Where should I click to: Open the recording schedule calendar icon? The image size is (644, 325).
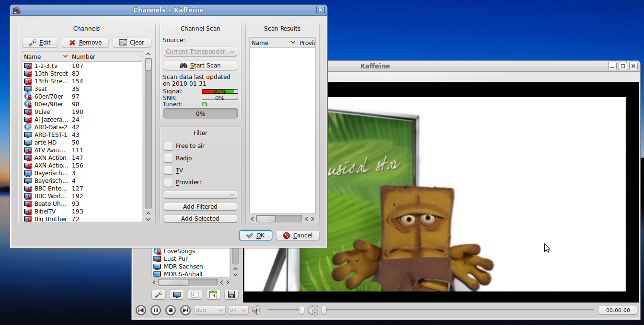(x=213, y=295)
